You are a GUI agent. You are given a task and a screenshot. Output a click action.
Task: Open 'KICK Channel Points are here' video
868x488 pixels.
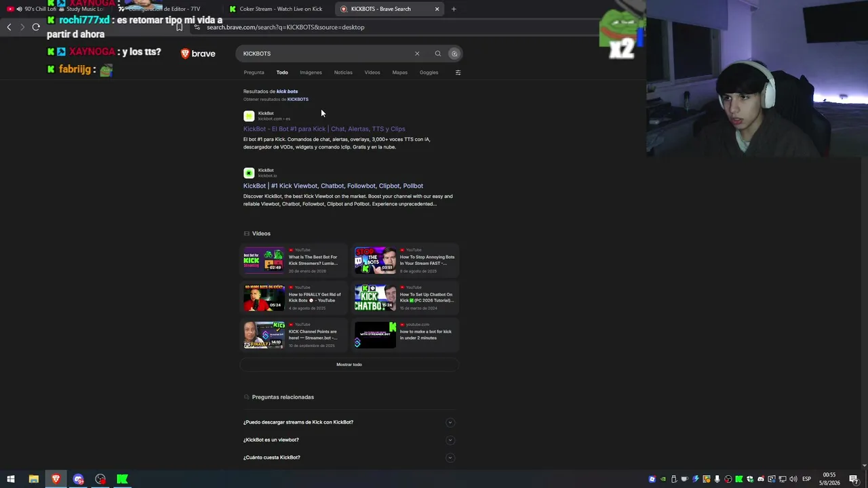click(x=313, y=335)
